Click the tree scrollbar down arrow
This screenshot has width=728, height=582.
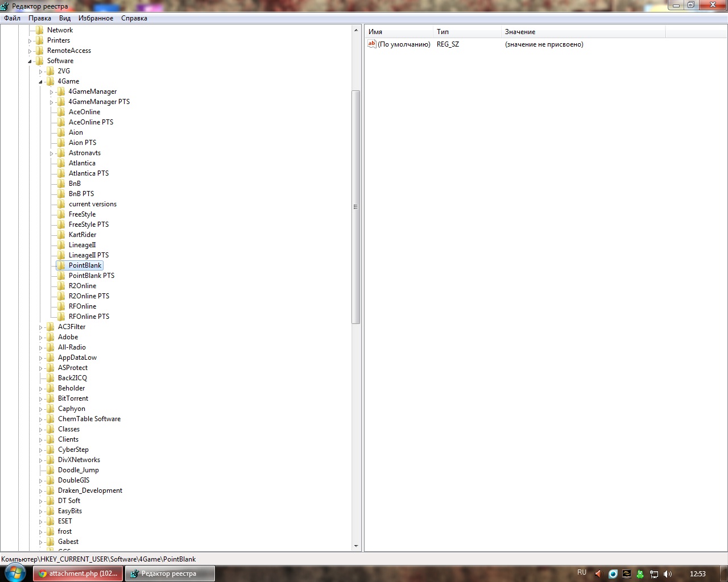click(356, 546)
